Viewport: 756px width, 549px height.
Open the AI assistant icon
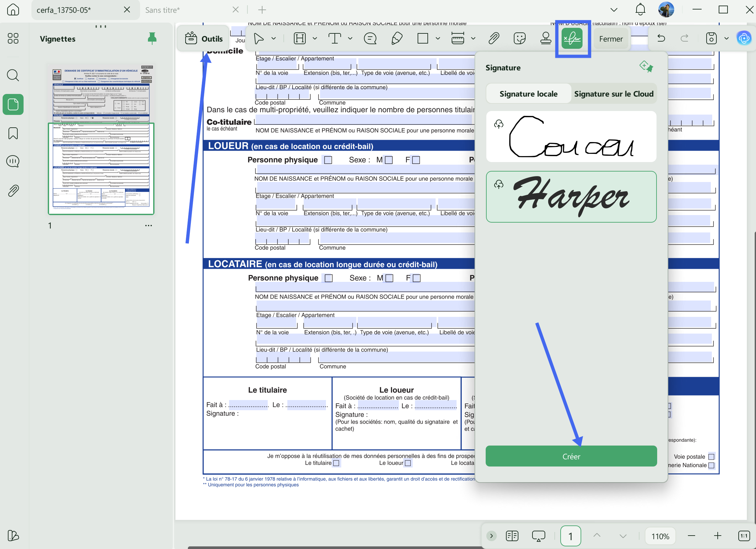point(744,39)
